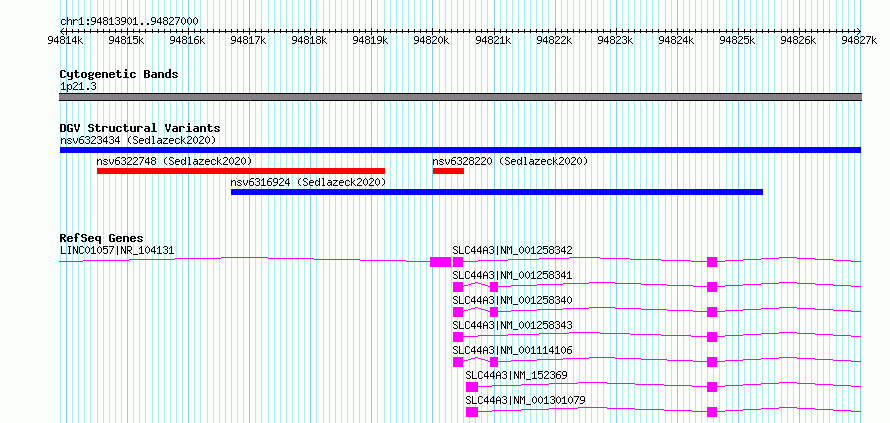Select the right-side exon of NM_001301079
The width and height of the screenshot is (890, 423).
click(712, 412)
